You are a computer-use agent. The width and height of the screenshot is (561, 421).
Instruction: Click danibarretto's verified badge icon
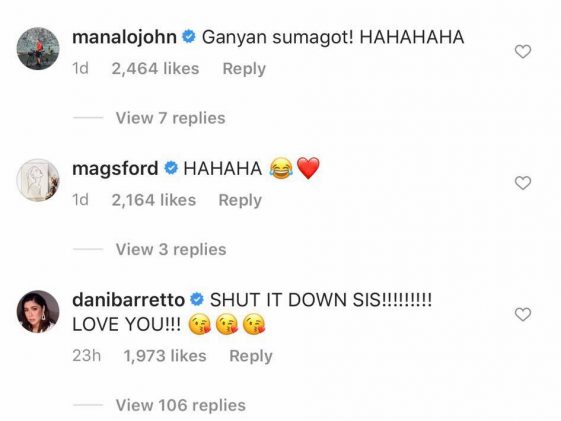click(197, 300)
